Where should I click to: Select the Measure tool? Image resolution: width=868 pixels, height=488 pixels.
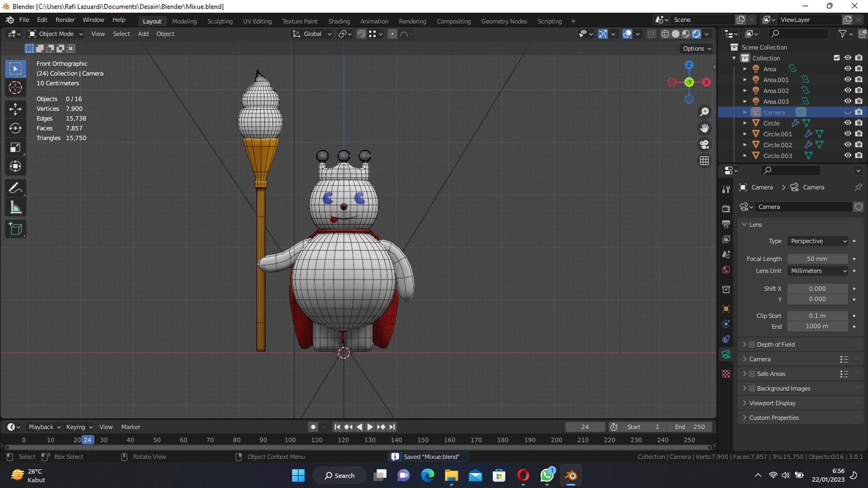point(15,207)
